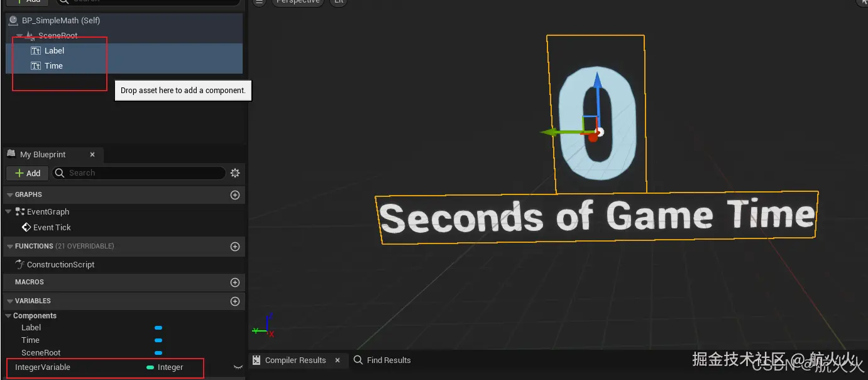Open the Integer type dropdown for IntegerVariable
This screenshot has width=868, height=380.
pyautogui.click(x=165, y=367)
